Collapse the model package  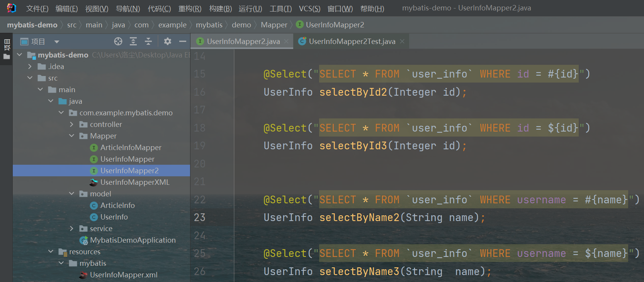click(71, 194)
